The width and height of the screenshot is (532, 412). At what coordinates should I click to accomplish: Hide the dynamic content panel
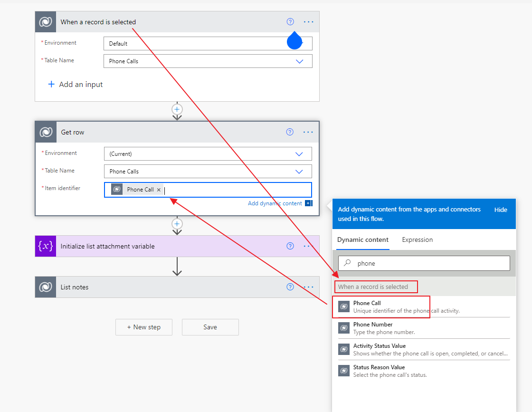click(501, 210)
